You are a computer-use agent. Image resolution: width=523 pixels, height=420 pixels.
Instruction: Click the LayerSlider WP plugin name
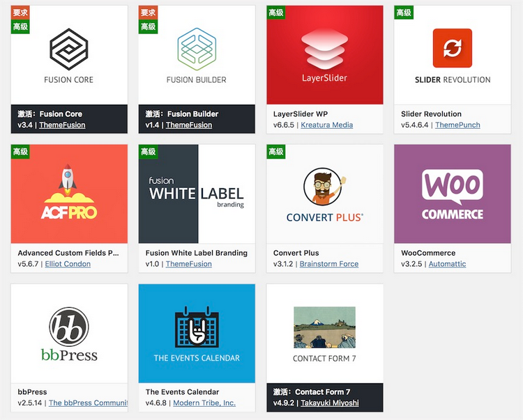pyautogui.click(x=300, y=114)
